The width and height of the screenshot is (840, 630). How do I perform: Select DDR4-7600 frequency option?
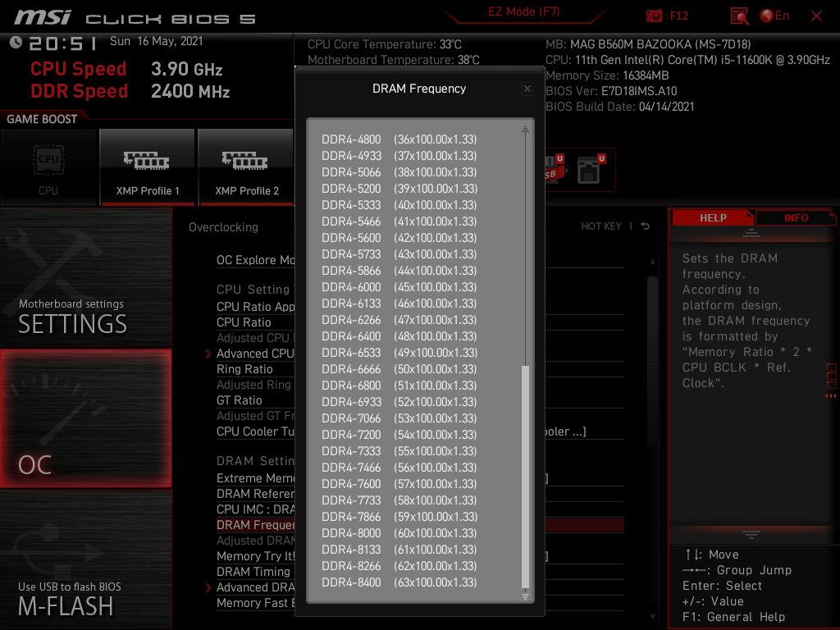pos(399,484)
